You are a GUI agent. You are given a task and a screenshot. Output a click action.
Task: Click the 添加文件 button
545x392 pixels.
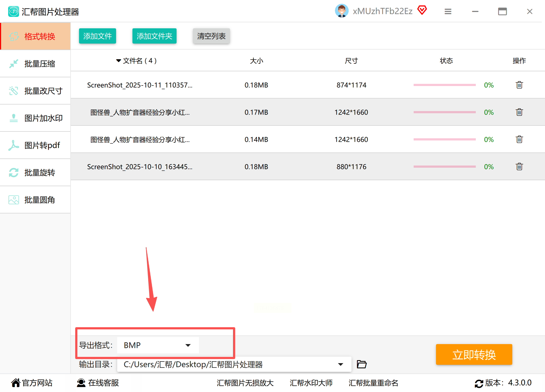[98, 36]
